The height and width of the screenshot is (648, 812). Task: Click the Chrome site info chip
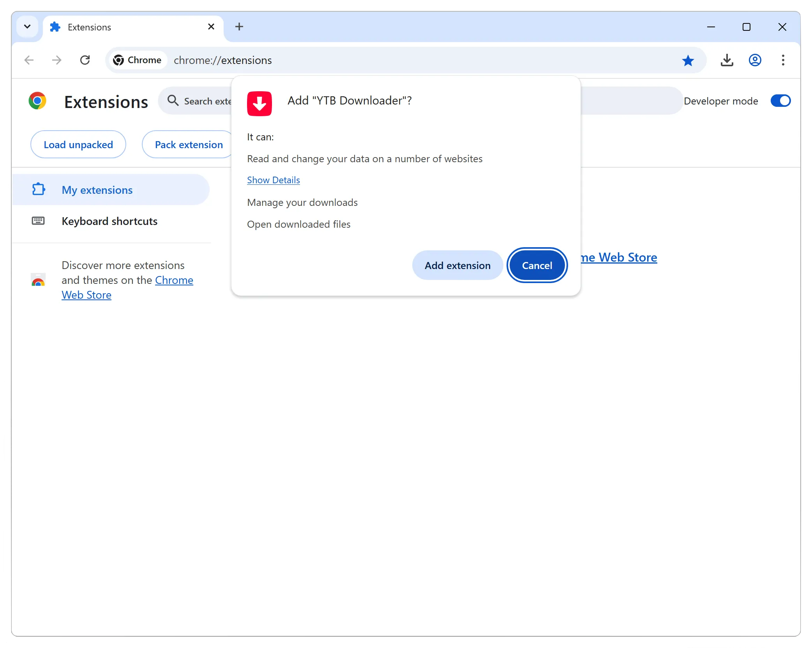[137, 60]
